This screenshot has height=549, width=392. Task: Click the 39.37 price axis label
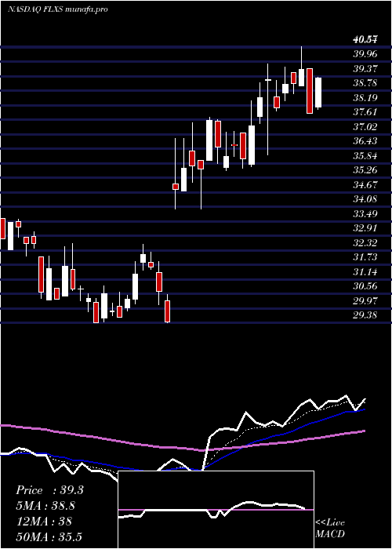[x=365, y=69]
